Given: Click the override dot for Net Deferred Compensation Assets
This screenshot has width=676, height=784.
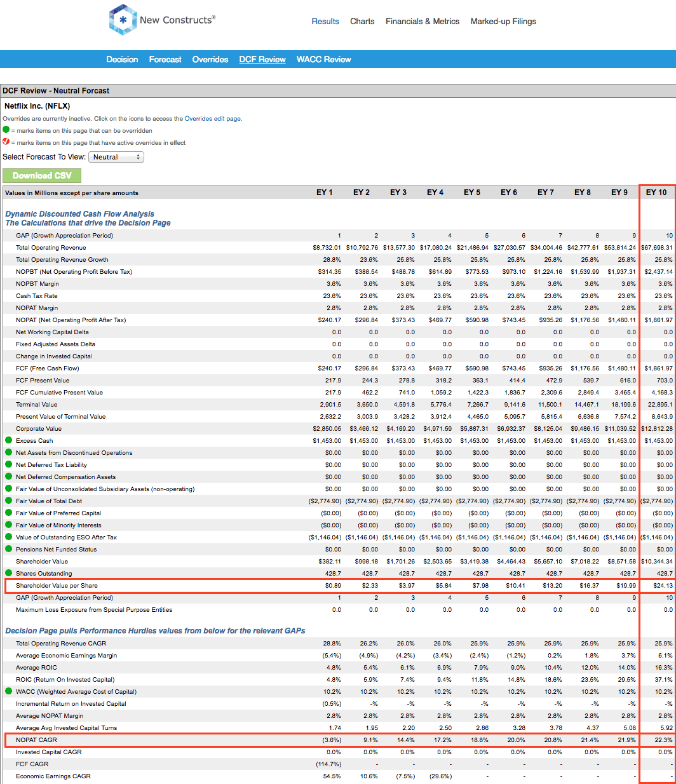Looking at the screenshot, I should (x=8, y=476).
